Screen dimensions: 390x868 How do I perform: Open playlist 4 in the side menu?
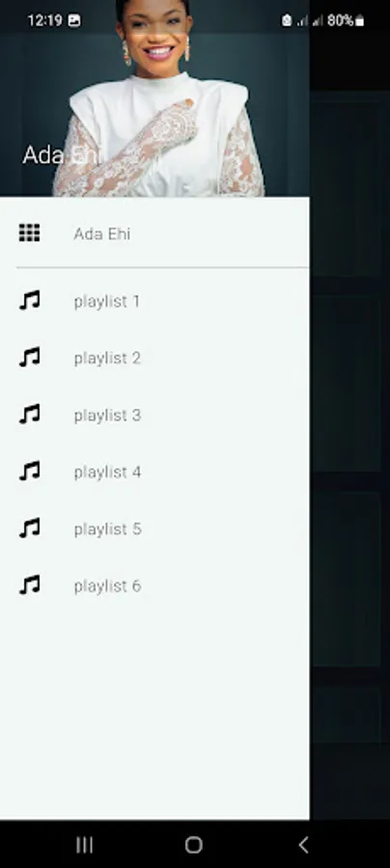[154, 473]
